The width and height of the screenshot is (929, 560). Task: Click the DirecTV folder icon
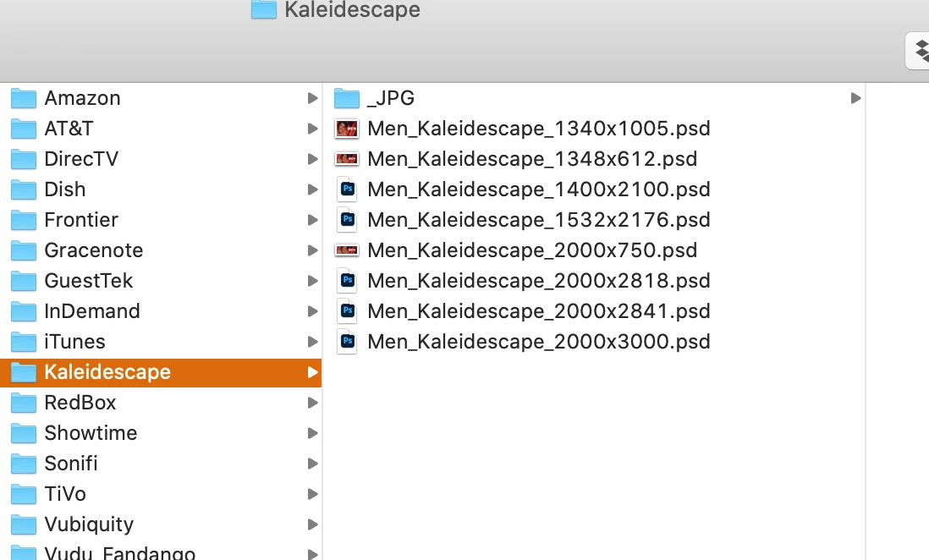[x=24, y=159]
